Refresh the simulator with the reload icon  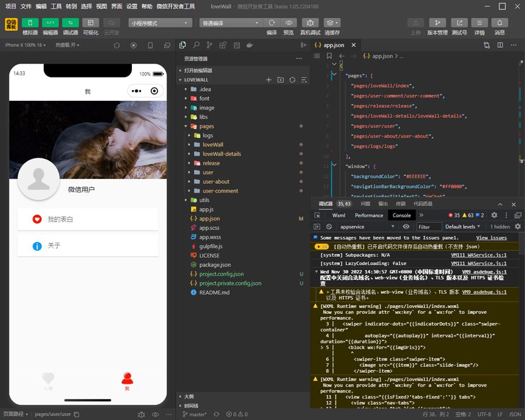pyautogui.click(x=118, y=45)
